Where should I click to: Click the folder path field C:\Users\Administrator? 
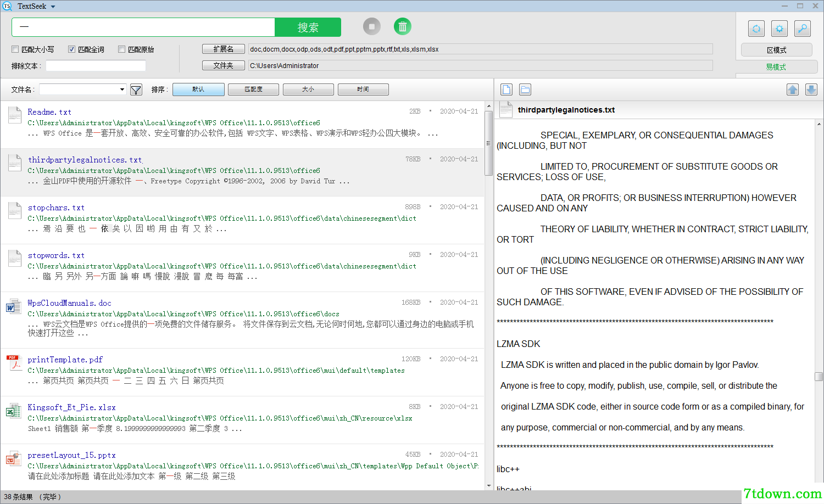point(481,65)
